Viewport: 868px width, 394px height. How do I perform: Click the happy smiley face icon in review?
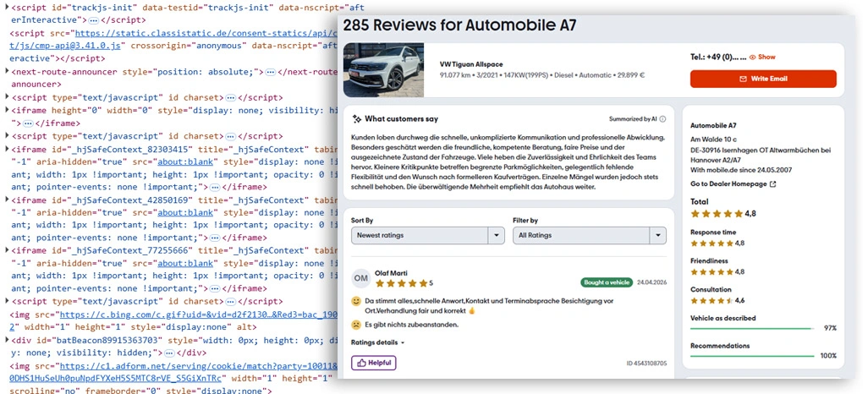[356, 301]
